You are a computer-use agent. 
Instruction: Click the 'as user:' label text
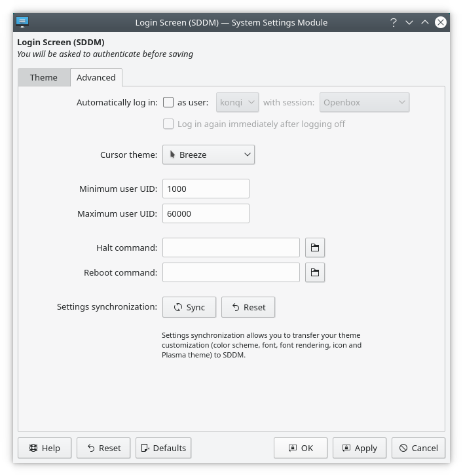tap(193, 103)
